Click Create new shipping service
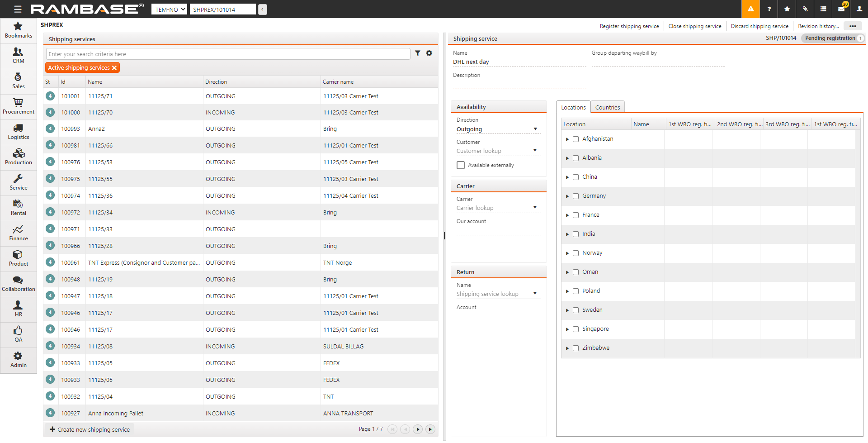 (x=90, y=429)
